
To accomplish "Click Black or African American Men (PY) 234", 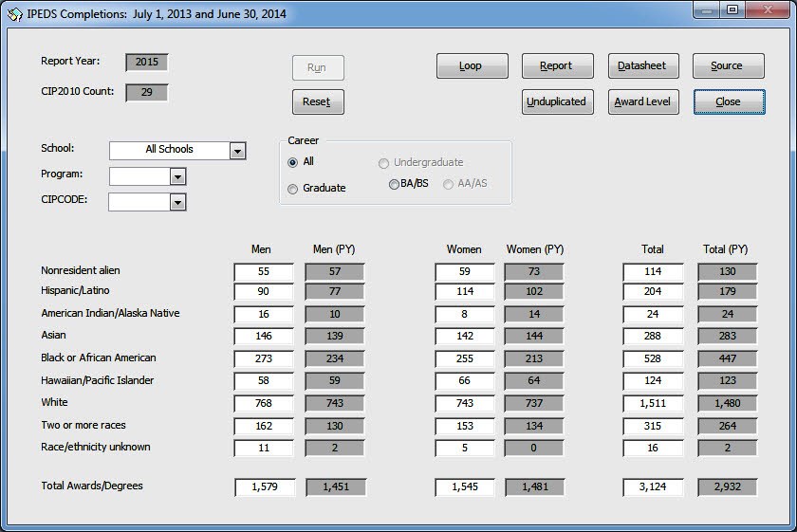I will coord(334,358).
